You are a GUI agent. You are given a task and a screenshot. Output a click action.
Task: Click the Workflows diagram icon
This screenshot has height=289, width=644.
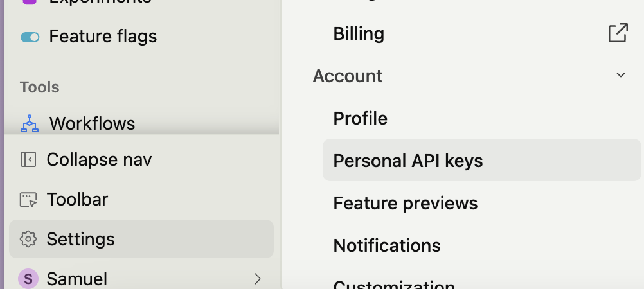[x=30, y=123]
